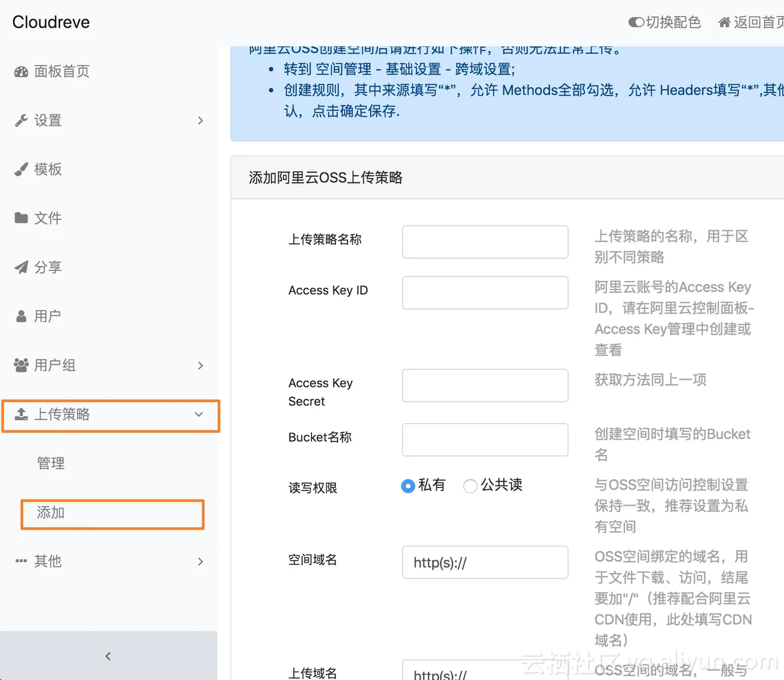Expand the 用户组 submenu chevron
The height and width of the screenshot is (680, 784).
200,365
